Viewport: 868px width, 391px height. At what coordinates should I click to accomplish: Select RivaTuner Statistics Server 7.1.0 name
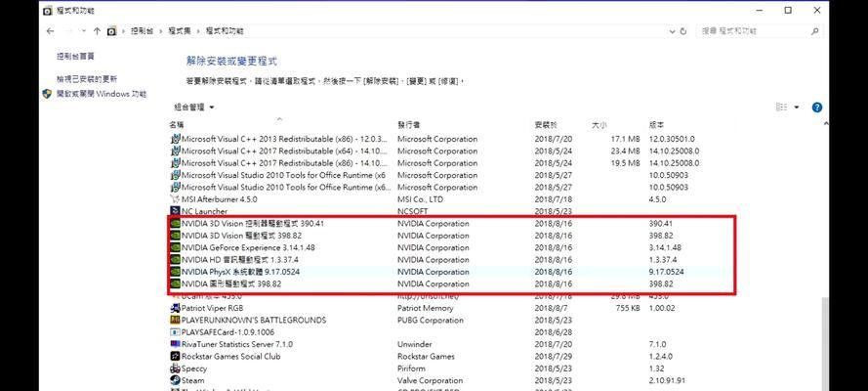(237, 344)
